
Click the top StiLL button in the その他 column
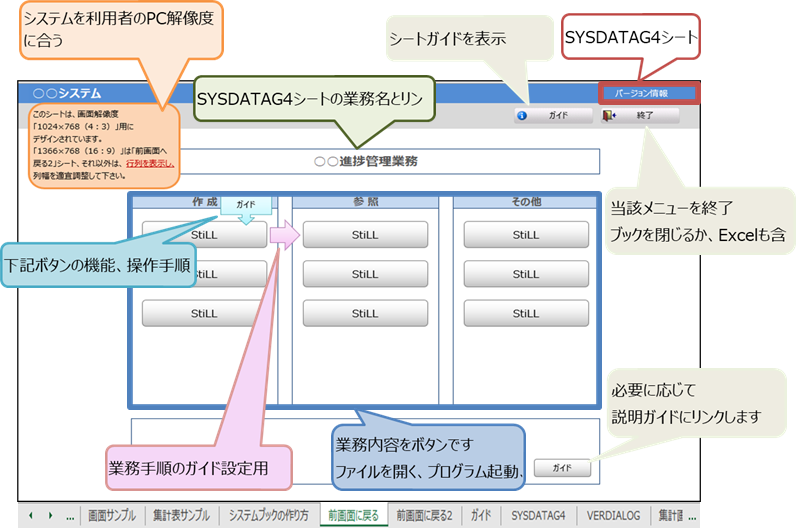[x=526, y=235]
